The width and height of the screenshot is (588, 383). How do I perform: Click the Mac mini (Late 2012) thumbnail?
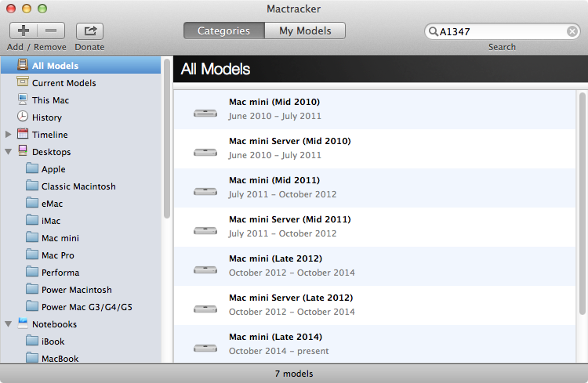[x=205, y=269]
